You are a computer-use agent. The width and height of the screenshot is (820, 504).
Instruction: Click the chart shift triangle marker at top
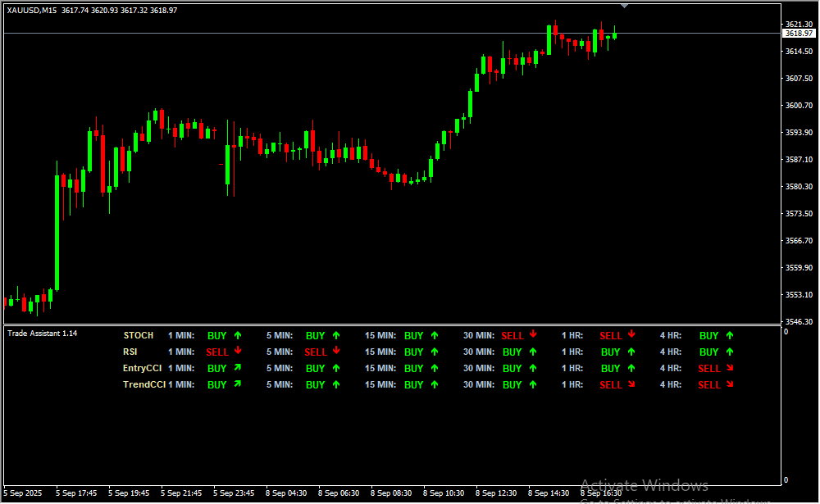coord(625,6)
